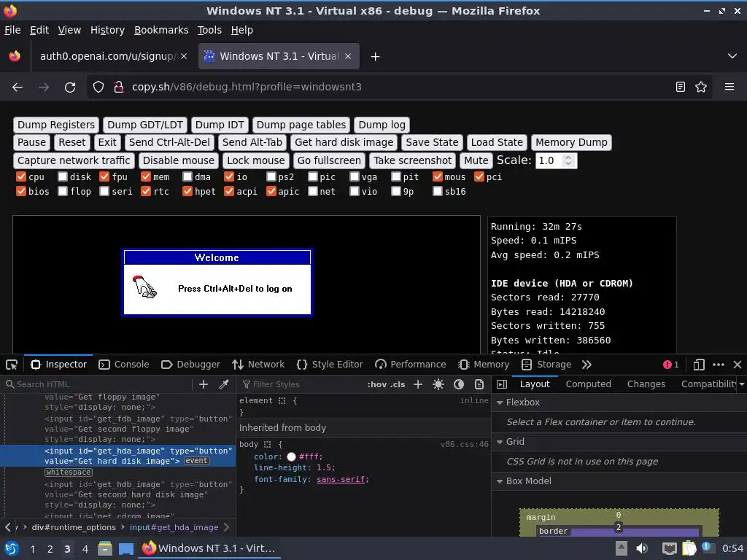
Task: Click the show desktop taskbar icon
Action: point(125,548)
